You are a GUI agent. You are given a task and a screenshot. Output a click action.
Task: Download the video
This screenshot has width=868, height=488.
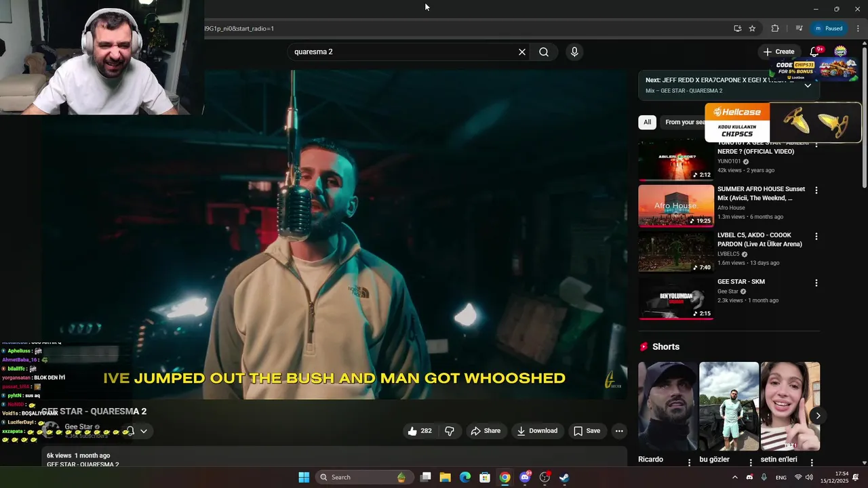[x=537, y=431]
